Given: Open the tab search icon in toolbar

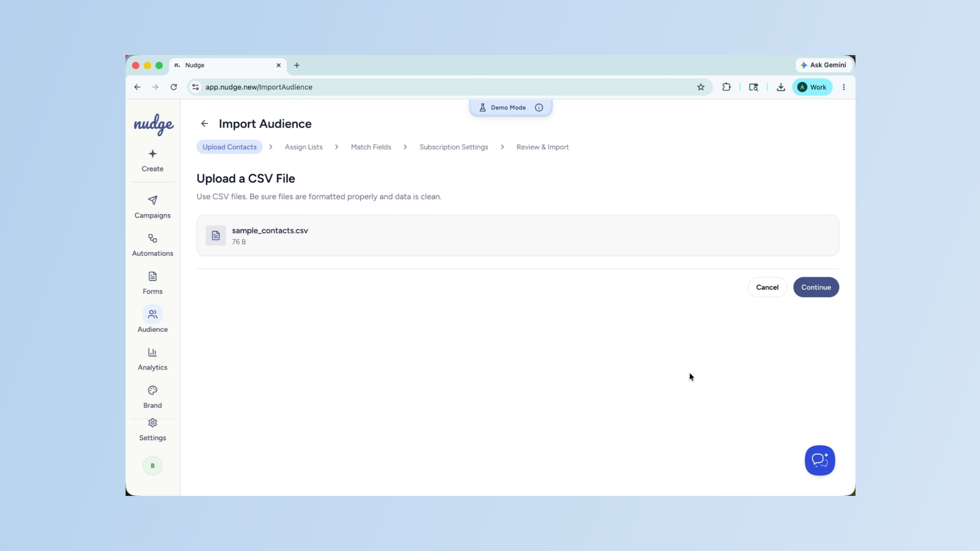Looking at the screenshot, I should tap(753, 87).
